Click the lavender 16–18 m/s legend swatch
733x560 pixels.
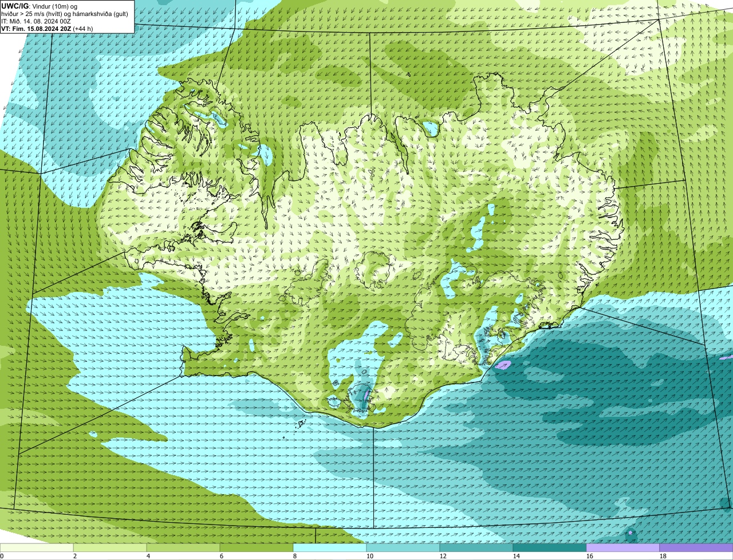coord(623,547)
